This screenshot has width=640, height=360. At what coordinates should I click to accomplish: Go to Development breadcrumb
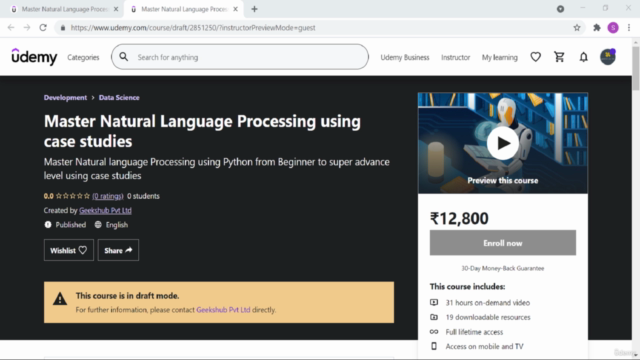point(65,98)
